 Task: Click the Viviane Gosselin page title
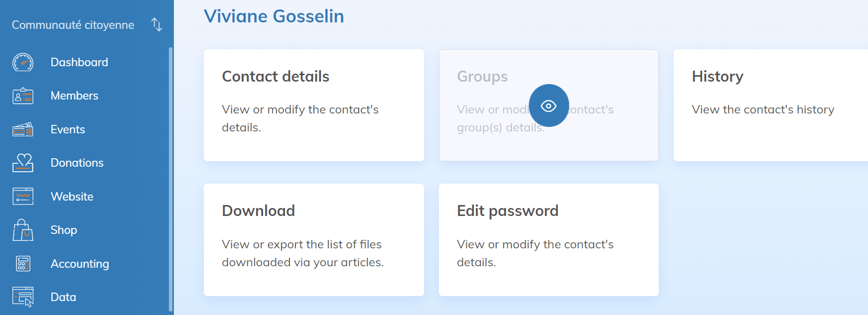274,16
